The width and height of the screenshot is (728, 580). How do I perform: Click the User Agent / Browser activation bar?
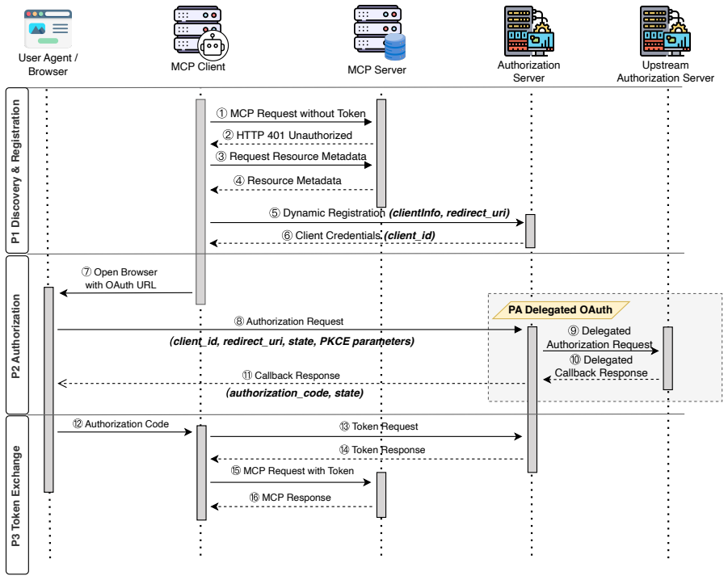tap(48, 389)
